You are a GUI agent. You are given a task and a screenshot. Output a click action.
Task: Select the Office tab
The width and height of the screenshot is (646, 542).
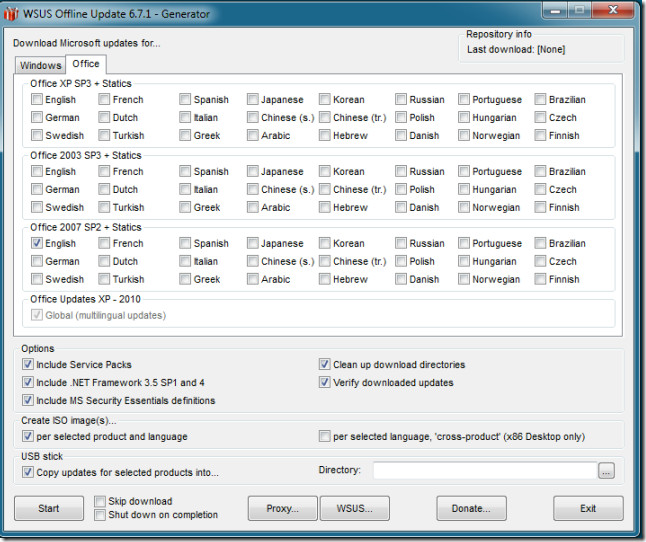point(86,64)
